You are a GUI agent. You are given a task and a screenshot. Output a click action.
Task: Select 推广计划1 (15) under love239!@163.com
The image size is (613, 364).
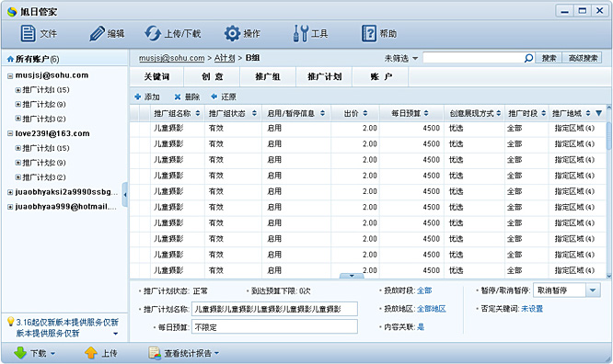[x=46, y=148]
